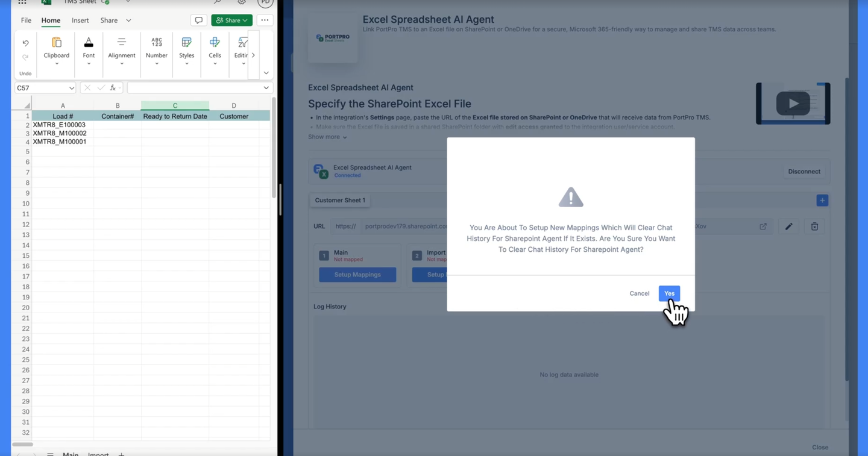Click the Excel app logo
Screen dimensions: 868x456
46,2
